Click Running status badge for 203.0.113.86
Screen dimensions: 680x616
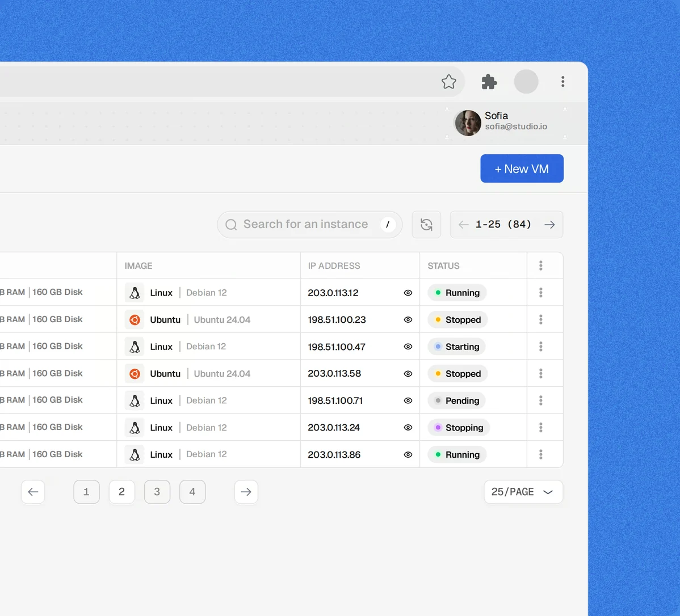pyautogui.click(x=457, y=455)
